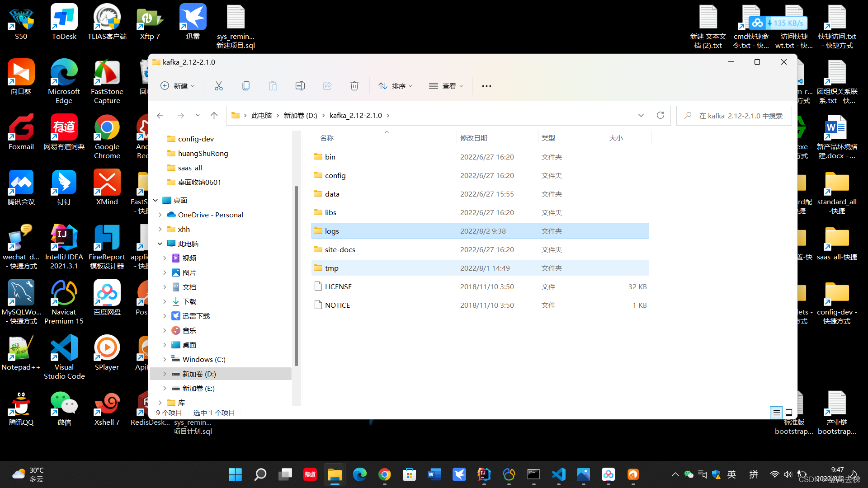Click the up-arrow to go to parent folder

214,115
